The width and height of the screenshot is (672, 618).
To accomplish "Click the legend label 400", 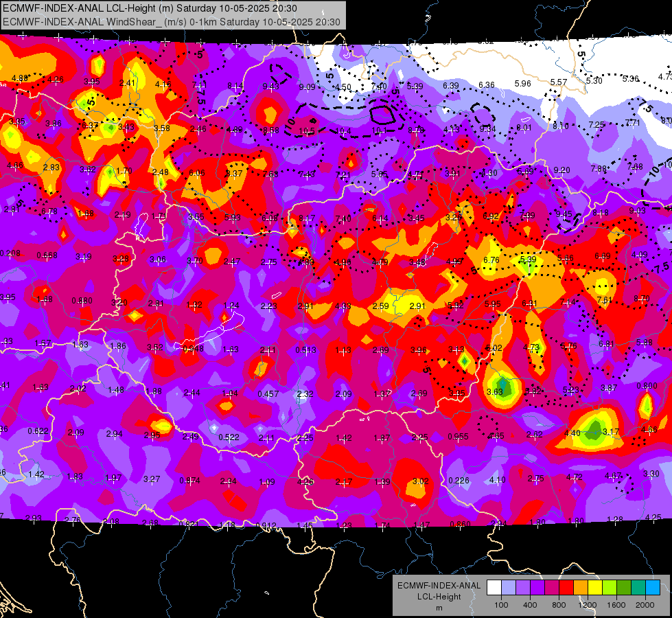I will pos(530,605).
